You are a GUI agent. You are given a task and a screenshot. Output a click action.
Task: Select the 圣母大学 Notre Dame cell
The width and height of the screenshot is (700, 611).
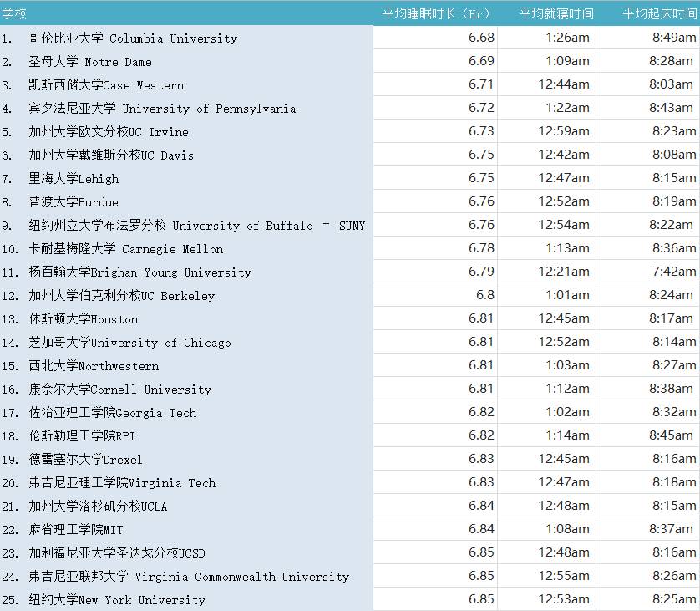tap(90, 61)
